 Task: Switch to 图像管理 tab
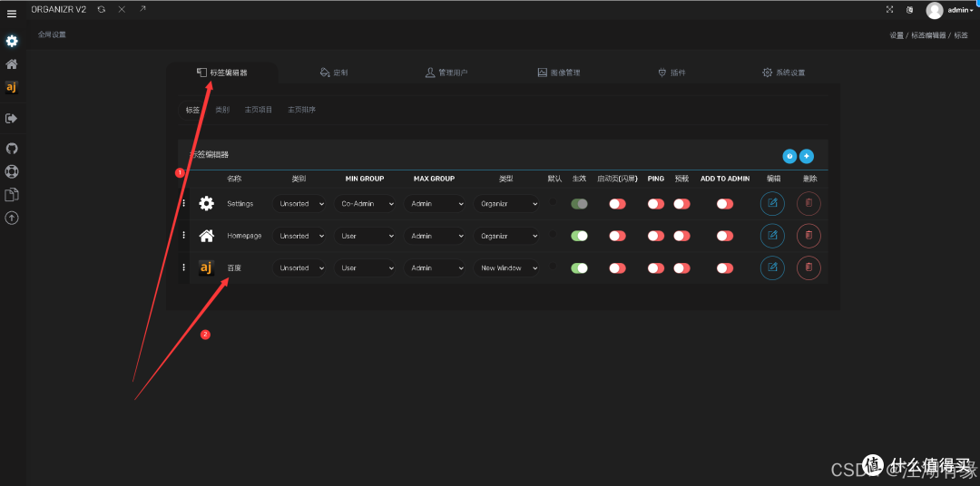pos(559,73)
